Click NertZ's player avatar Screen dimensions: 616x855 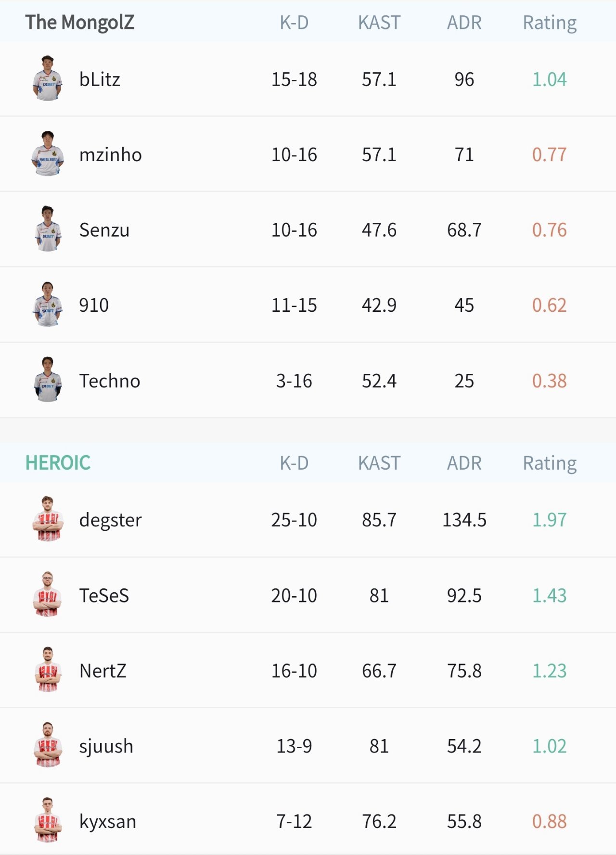pos(48,670)
